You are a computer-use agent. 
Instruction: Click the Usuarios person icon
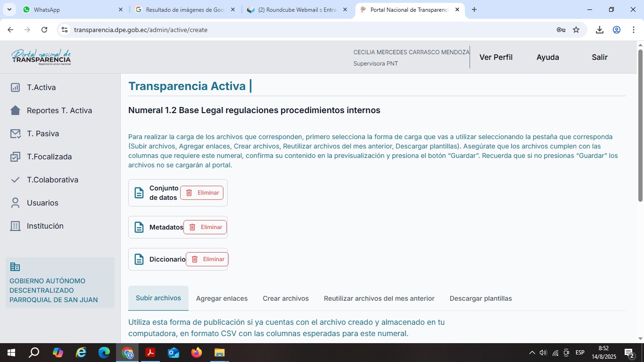tap(16, 203)
